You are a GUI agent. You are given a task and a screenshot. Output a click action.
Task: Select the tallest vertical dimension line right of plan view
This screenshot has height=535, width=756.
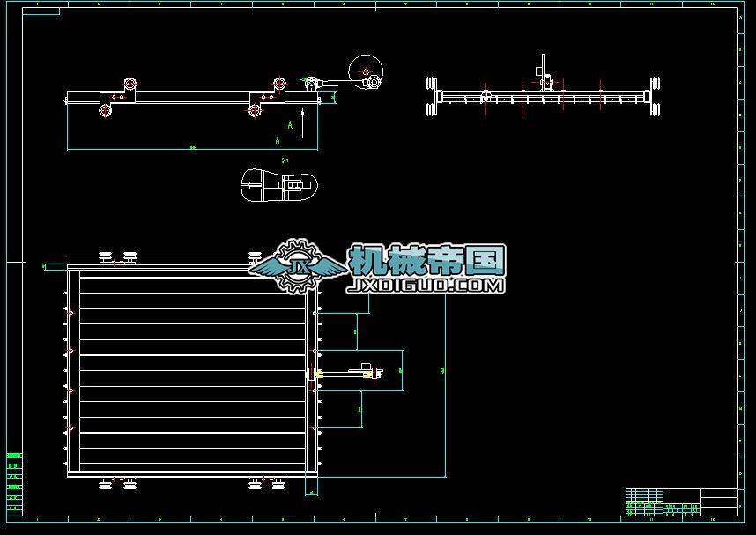click(445, 386)
